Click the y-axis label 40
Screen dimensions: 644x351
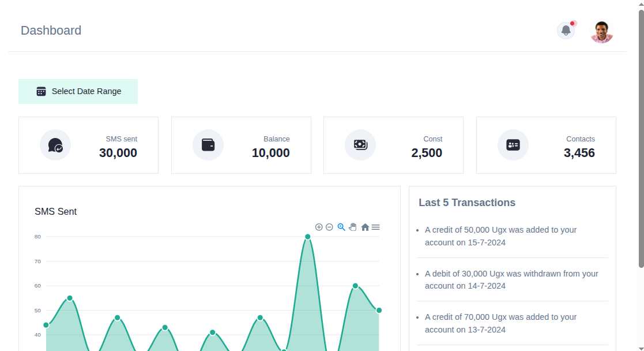[x=38, y=335]
